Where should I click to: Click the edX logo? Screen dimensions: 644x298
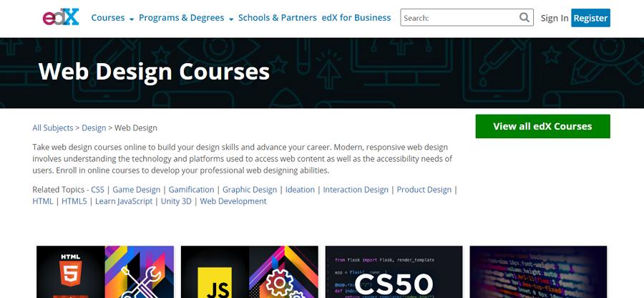pyautogui.click(x=60, y=17)
